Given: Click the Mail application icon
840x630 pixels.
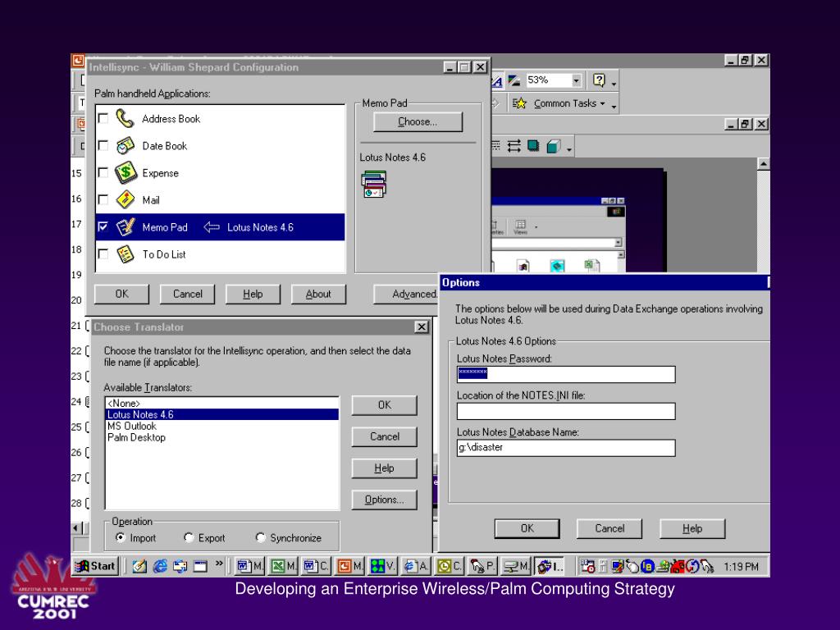Looking at the screenshot, I should [126, 200].
